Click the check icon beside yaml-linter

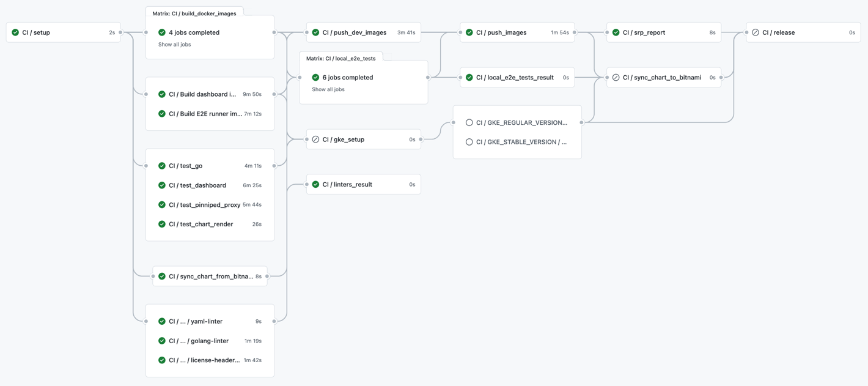pos(161,321)
